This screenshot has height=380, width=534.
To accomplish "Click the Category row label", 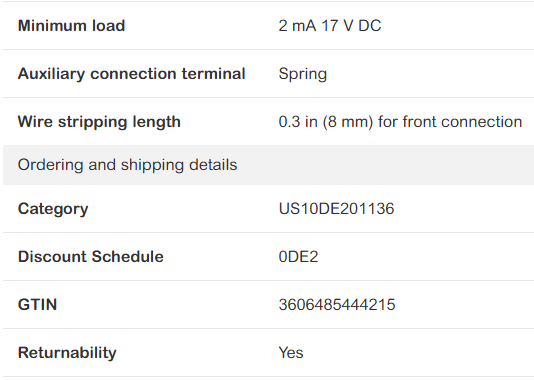I will [x=53, y=209].
